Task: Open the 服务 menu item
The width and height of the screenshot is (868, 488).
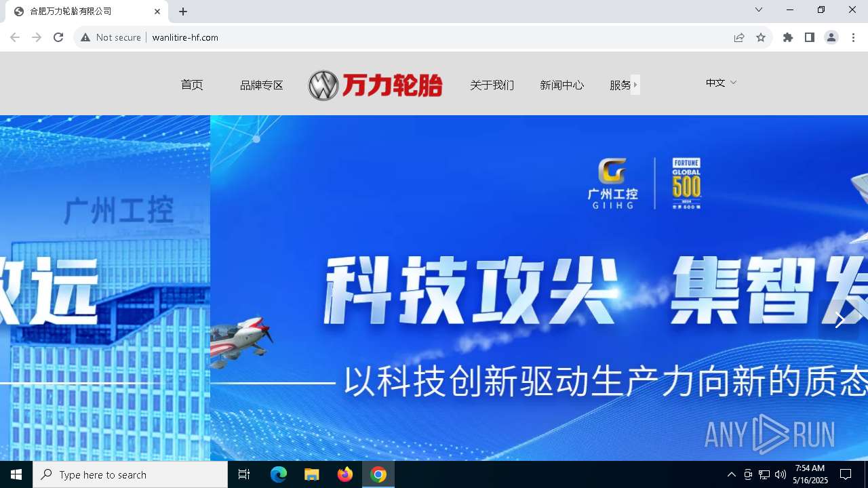Action: point(620,85)
